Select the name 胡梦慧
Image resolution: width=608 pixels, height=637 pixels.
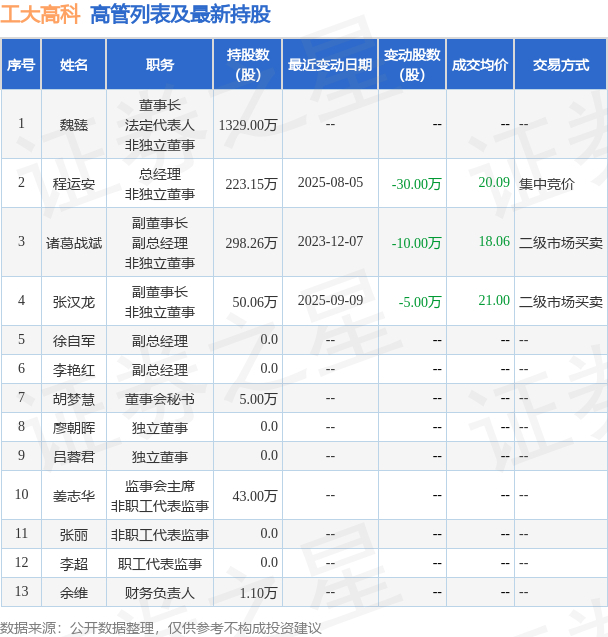(x=74, y=399)
